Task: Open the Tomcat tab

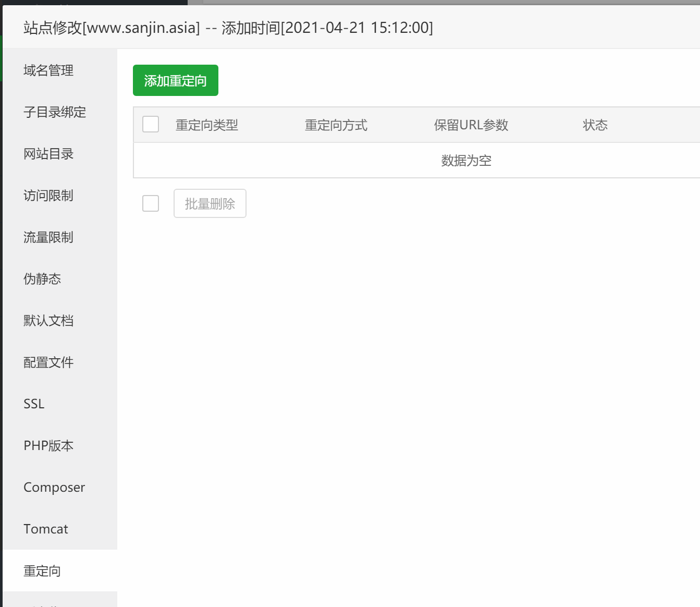Action: point(60,529)
